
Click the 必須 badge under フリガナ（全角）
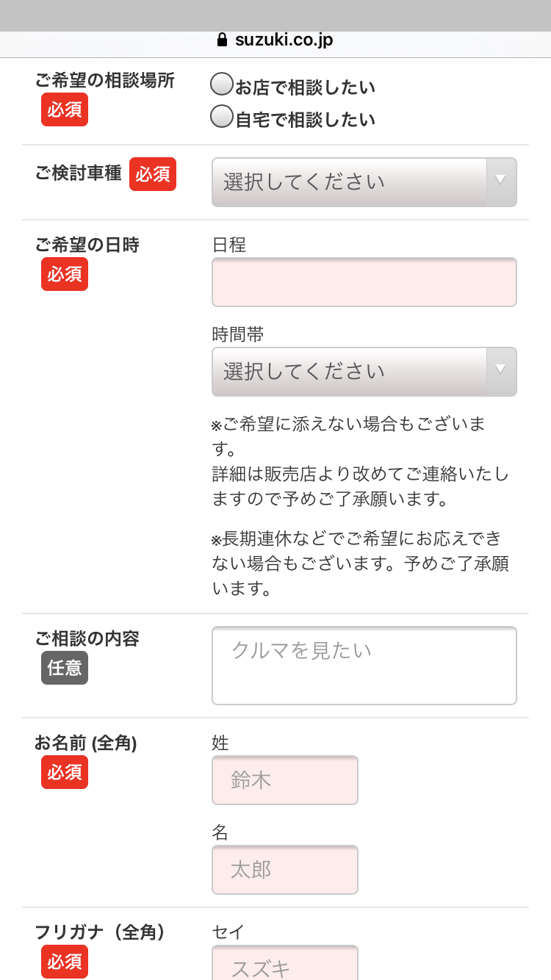click(65, 962)
